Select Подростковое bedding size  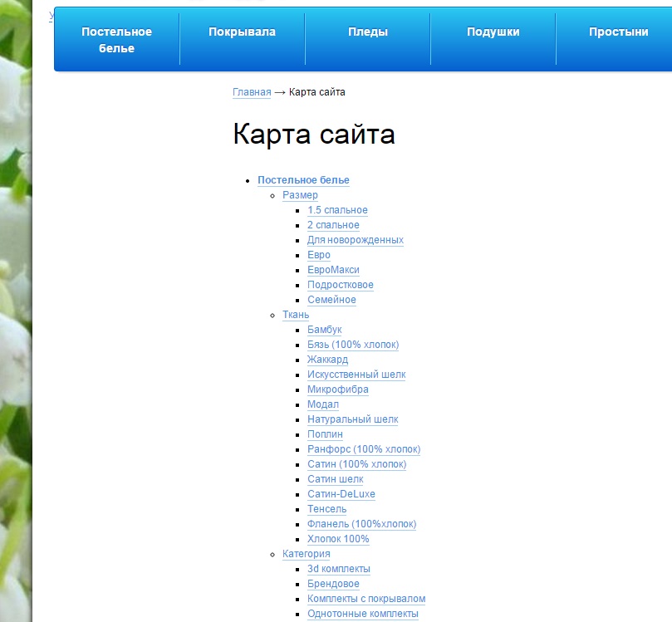point(340,285)
